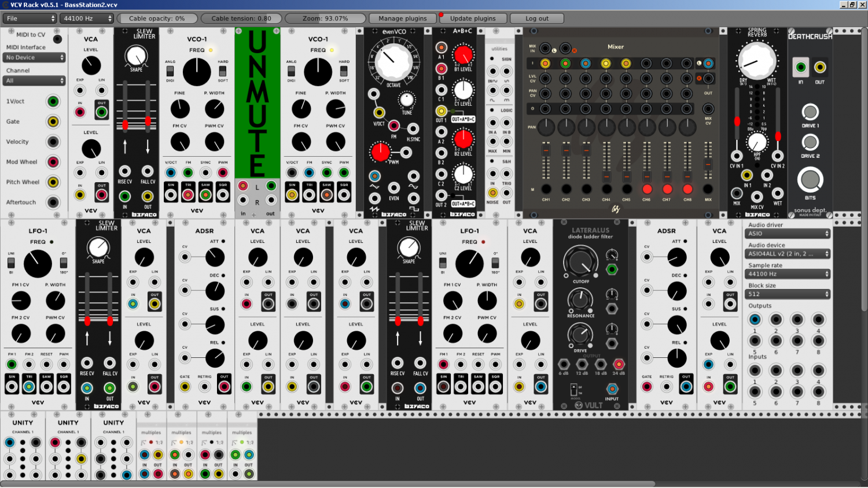The height and width of the screenshot is (488, 868).
Task: Click the Mod Wheel output jack
Action: coord(53,162)
